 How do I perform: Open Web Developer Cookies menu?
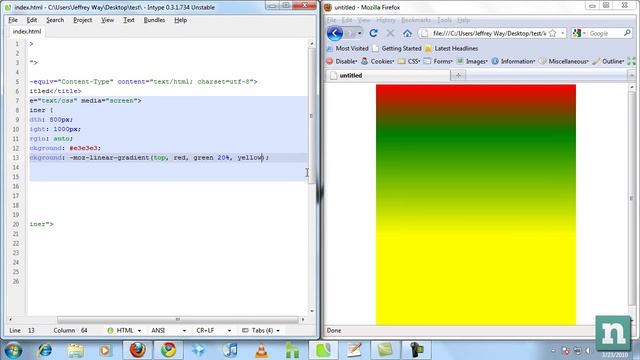(378, 61)
